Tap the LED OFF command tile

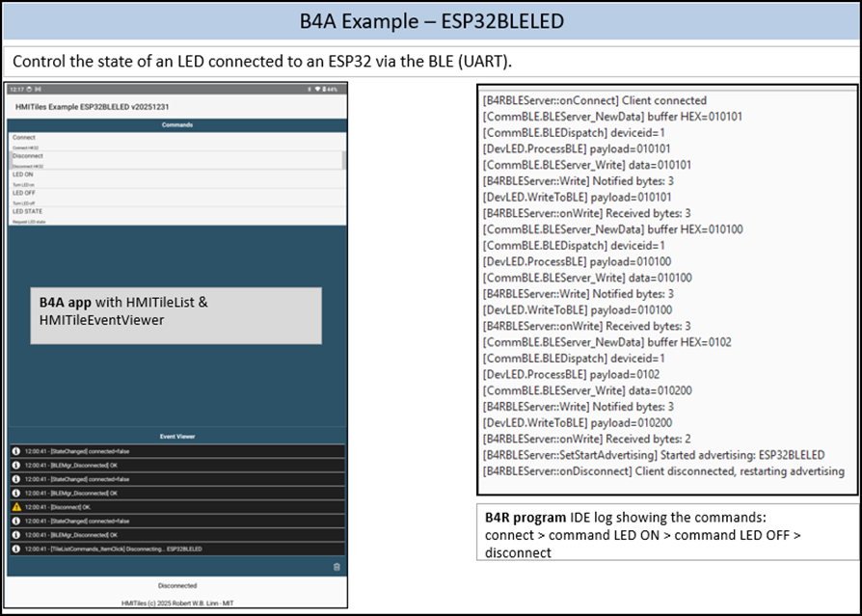(177, 198)
